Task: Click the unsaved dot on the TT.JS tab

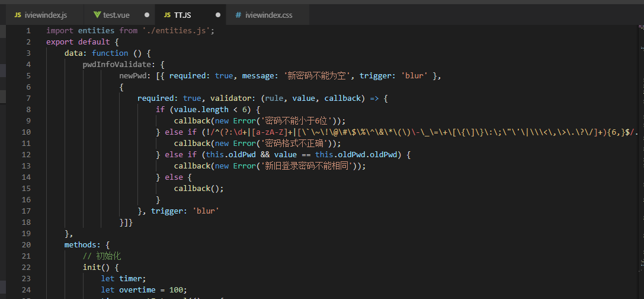Action: [218, 15]
